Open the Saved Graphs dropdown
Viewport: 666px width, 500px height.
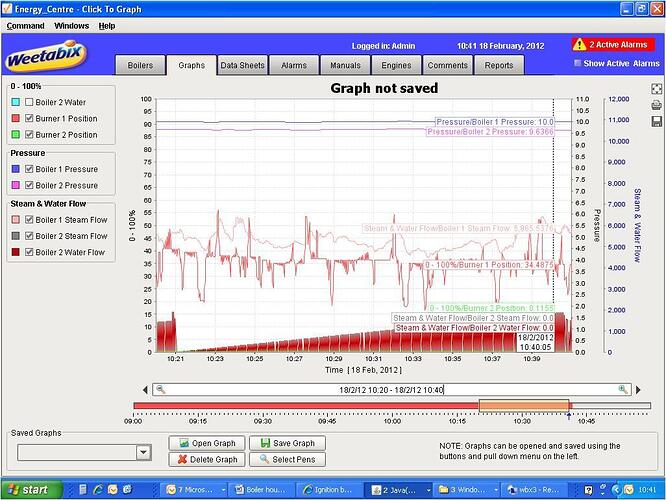pyautogui.click(x=144, y=452)
